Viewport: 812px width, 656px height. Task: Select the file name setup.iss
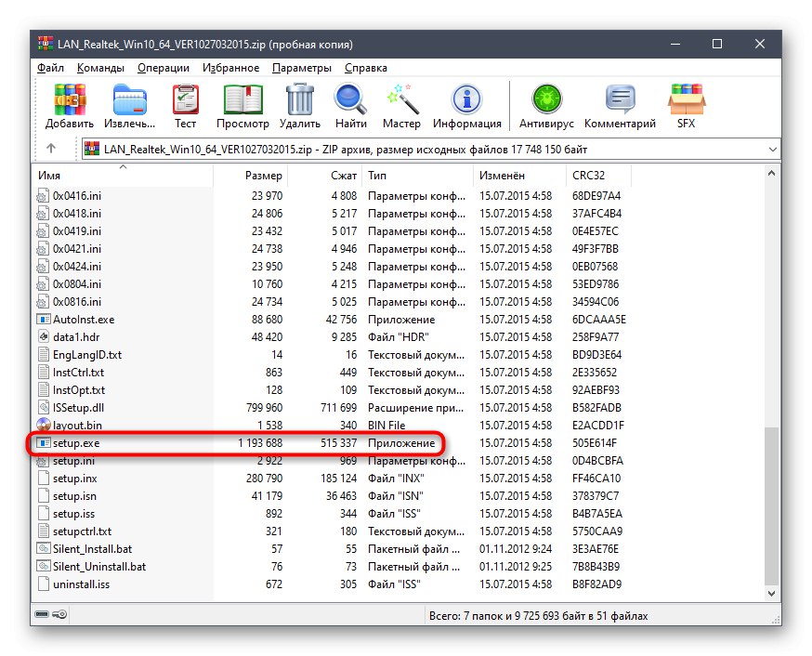[73, 514]
